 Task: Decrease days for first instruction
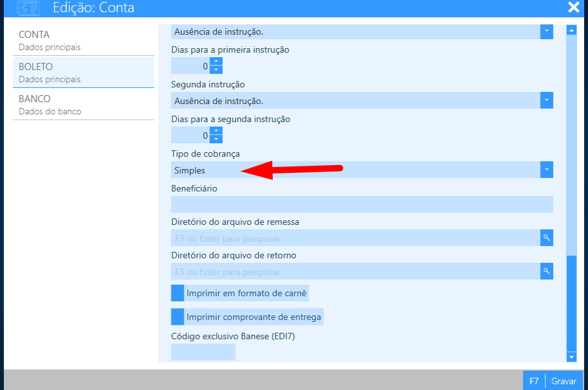point(216,69)
